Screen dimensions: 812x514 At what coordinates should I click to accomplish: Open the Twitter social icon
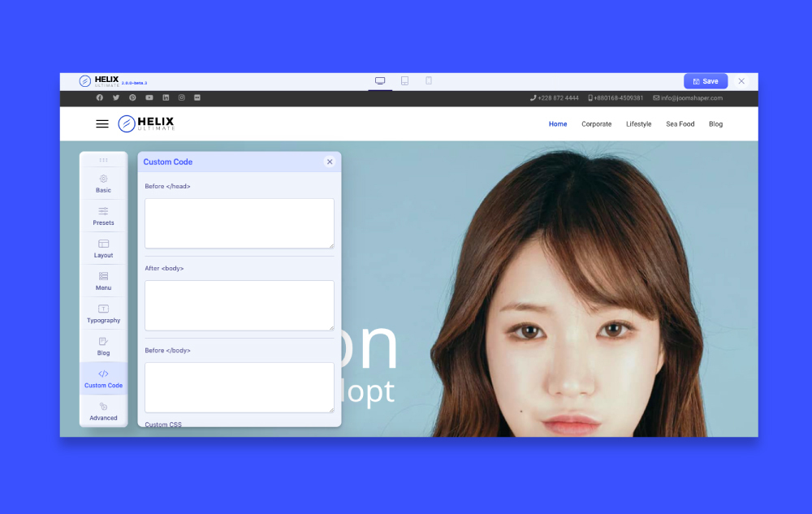[x=116, y=97]
